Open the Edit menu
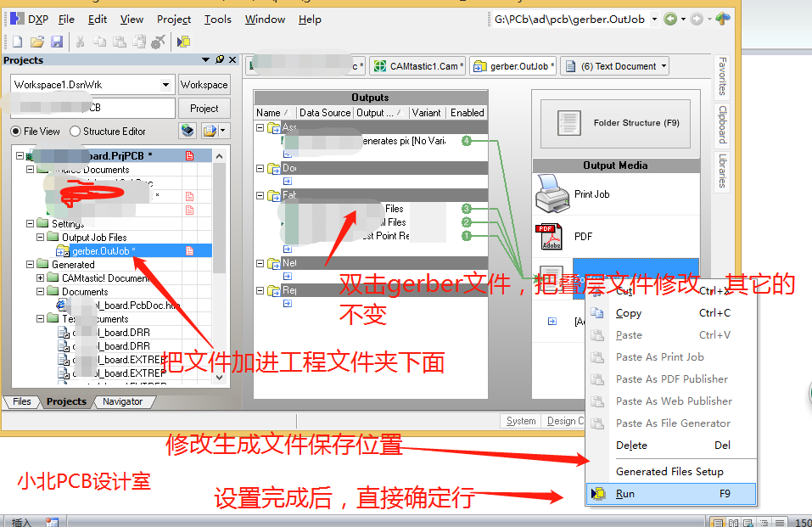Viewport: 812px width, 527px height. pos(98,20)
